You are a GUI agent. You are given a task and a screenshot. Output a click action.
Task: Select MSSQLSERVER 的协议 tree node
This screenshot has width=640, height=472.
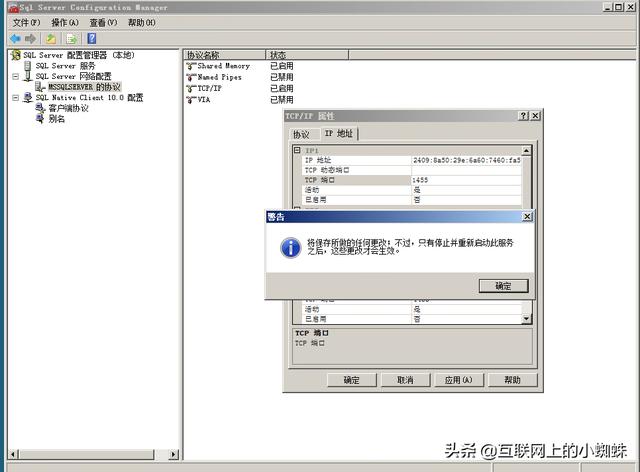[84, 87]
